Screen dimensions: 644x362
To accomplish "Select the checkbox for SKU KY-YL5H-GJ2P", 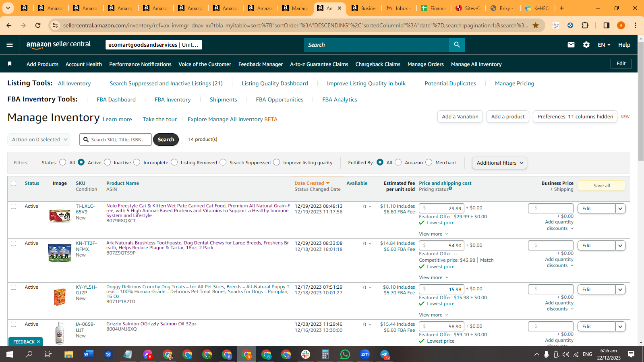I will tap(13, 287).
